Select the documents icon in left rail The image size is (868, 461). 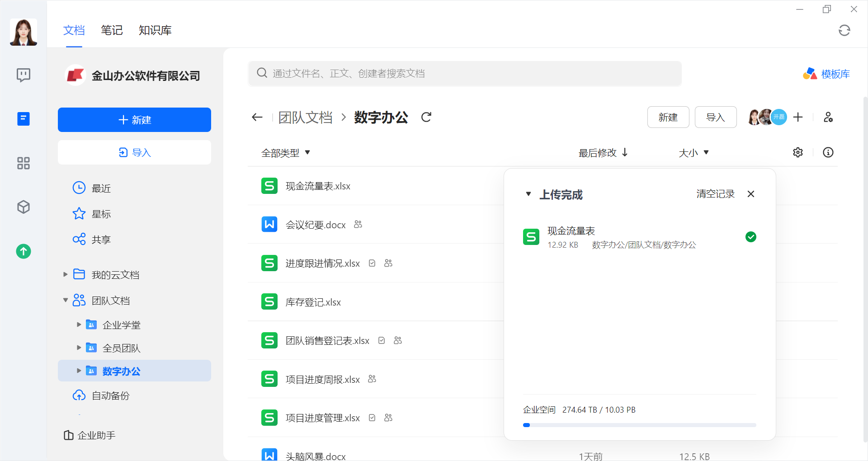click(x=24, y=119)
